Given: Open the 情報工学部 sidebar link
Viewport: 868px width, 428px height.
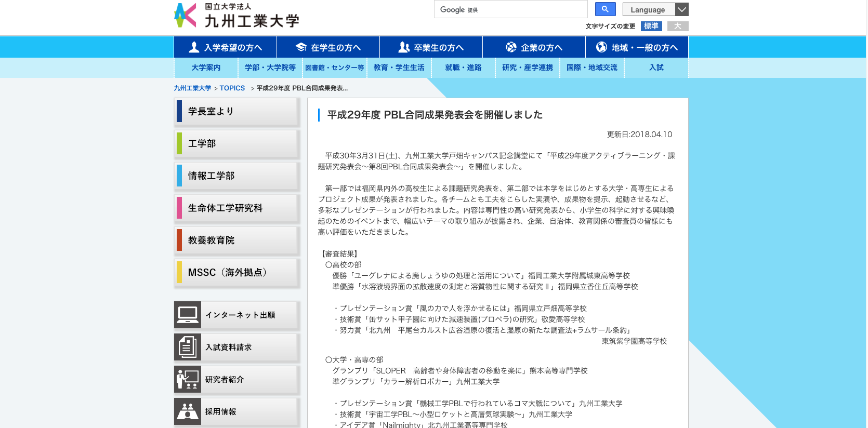Looking at the screenshot, I should click(236, 176).
